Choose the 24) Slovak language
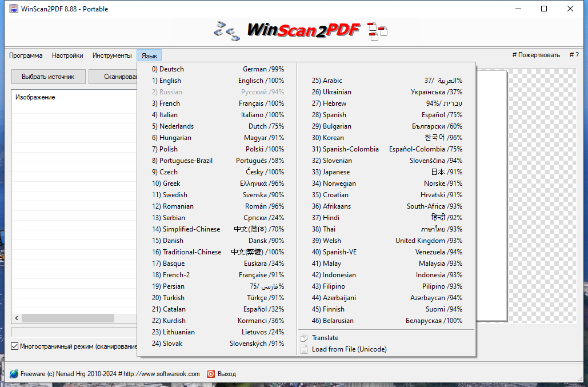588x387 pixels. 218,344
